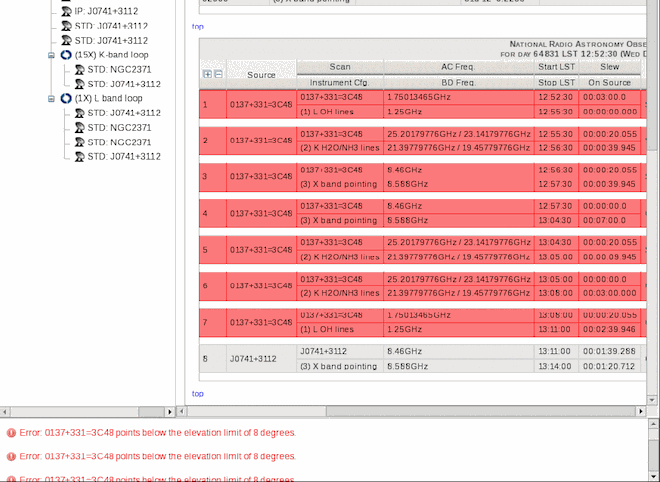Click the 'top' link above the table
The height and width of the screenshot is (482, 660).
coord(197,26)
